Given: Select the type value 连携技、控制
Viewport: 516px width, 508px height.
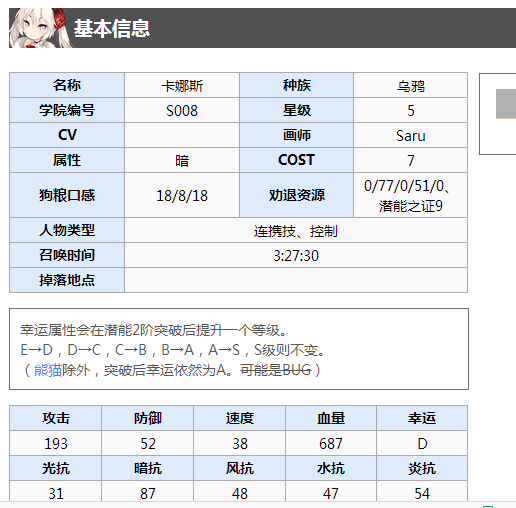Looking at the screenshot, I should (x=296, y=231).
